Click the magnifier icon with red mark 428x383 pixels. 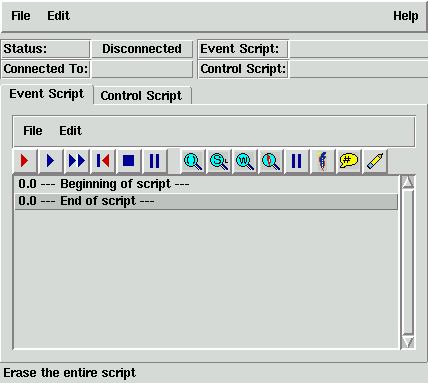[271, 161]
